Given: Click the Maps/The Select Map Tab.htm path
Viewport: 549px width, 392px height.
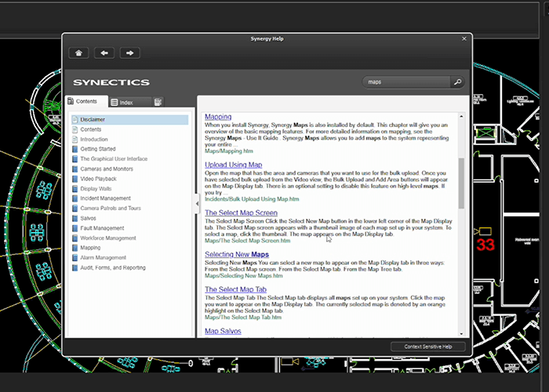Looking at the screenshot, I should [x=243, y=318].
